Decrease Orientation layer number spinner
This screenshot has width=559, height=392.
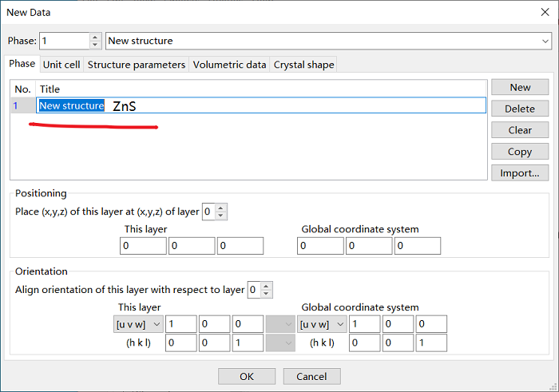tap(266, 294)
